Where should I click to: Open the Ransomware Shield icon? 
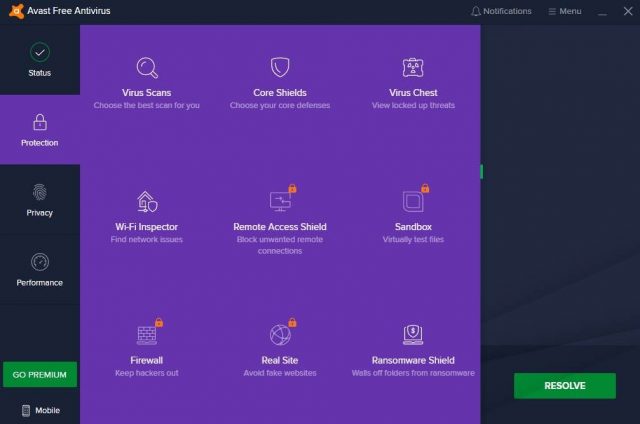point(412,334)
